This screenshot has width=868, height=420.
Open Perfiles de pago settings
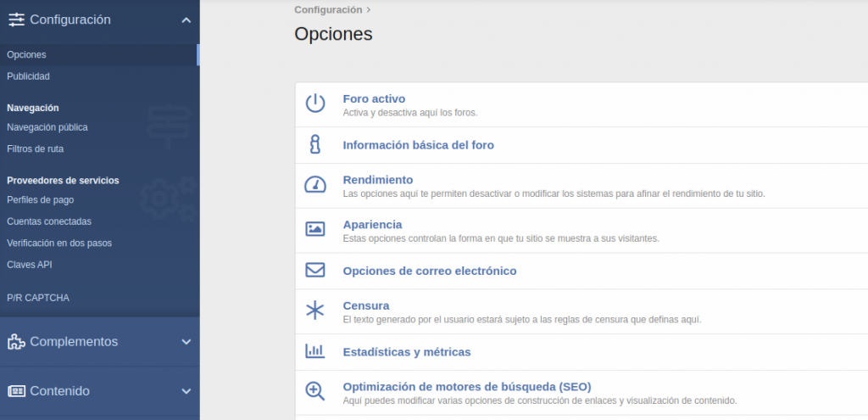click(x=40, y=200)
